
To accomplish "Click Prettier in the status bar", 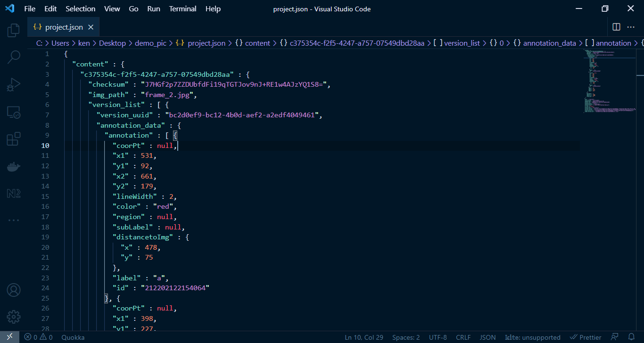I will [x=586, y=337].
